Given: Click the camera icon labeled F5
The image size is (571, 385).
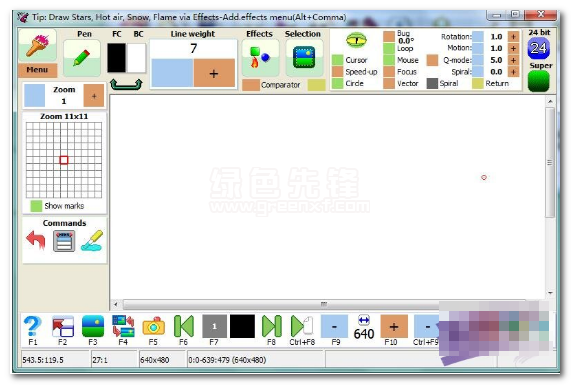Looking at the screenshot, I should point(153,326).
